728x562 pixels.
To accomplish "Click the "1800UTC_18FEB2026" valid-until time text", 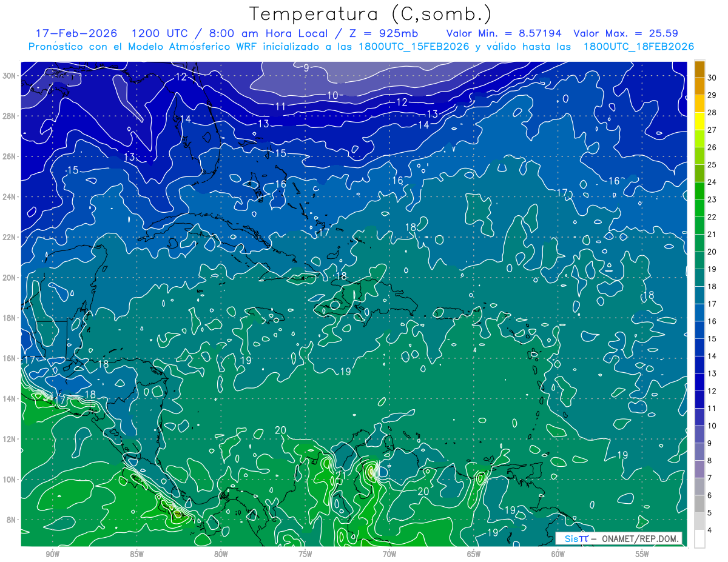I will [638, 47].
